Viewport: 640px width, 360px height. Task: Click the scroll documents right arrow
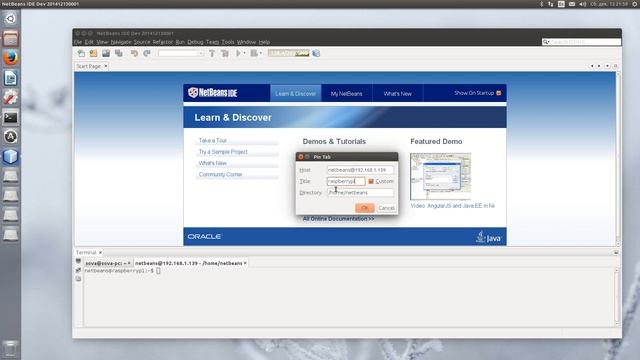tap(599, 66)
